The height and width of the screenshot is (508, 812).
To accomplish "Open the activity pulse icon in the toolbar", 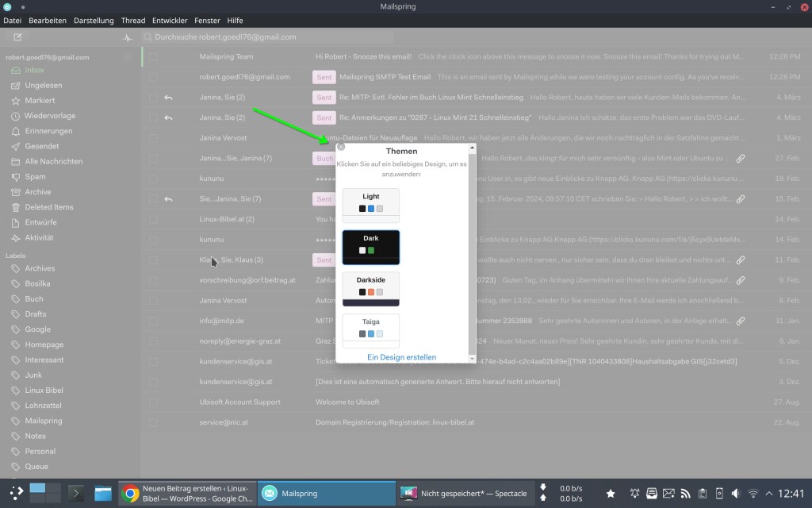I will [128, 37].
